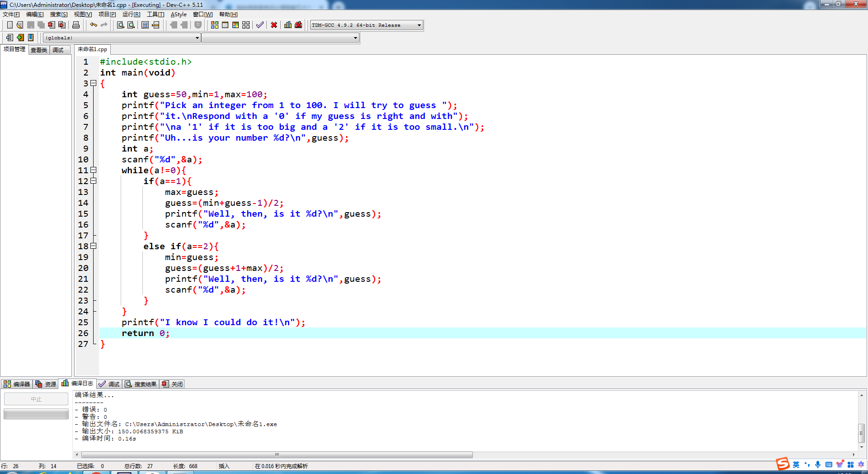This screenshot has height=474, width=868.
Task: Open the 窗口[W] menu
Action: tap(203, 14)
